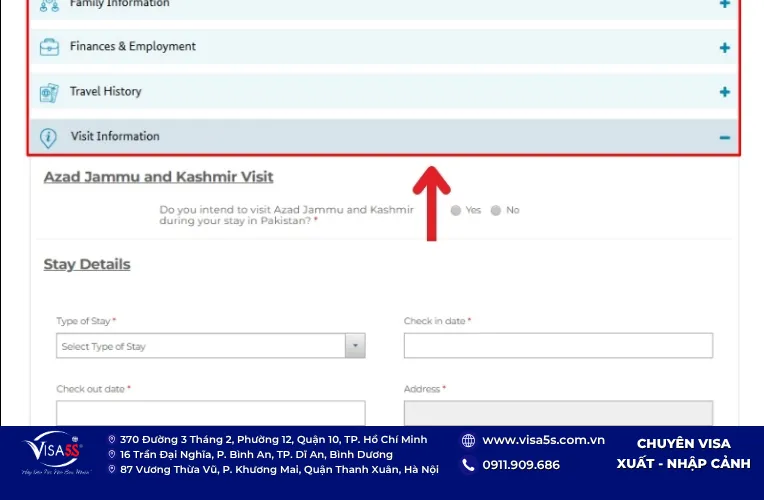764x500 pixels.
Task: Click the question about visiting Azad Jammu
Action: tap(286, 215)
